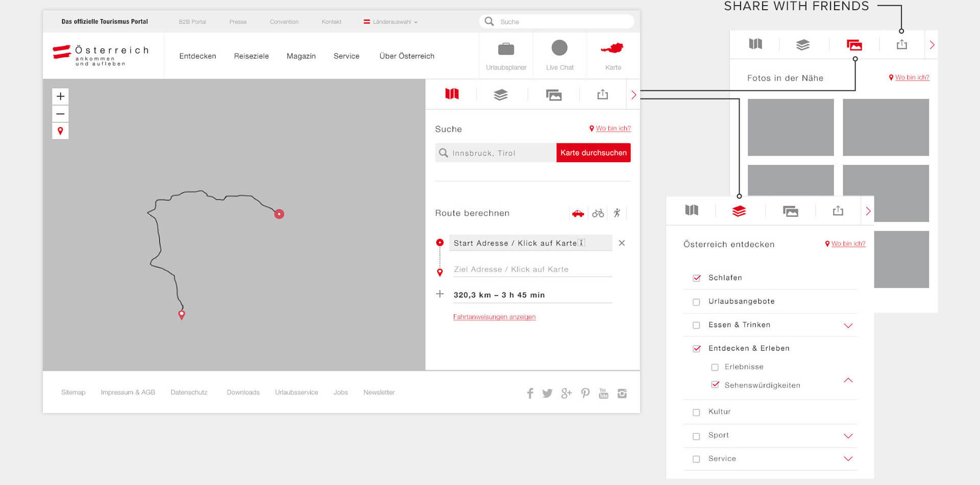Select the car route mode icon
Viewport: 980px width, 485px height.
(578, 213)
